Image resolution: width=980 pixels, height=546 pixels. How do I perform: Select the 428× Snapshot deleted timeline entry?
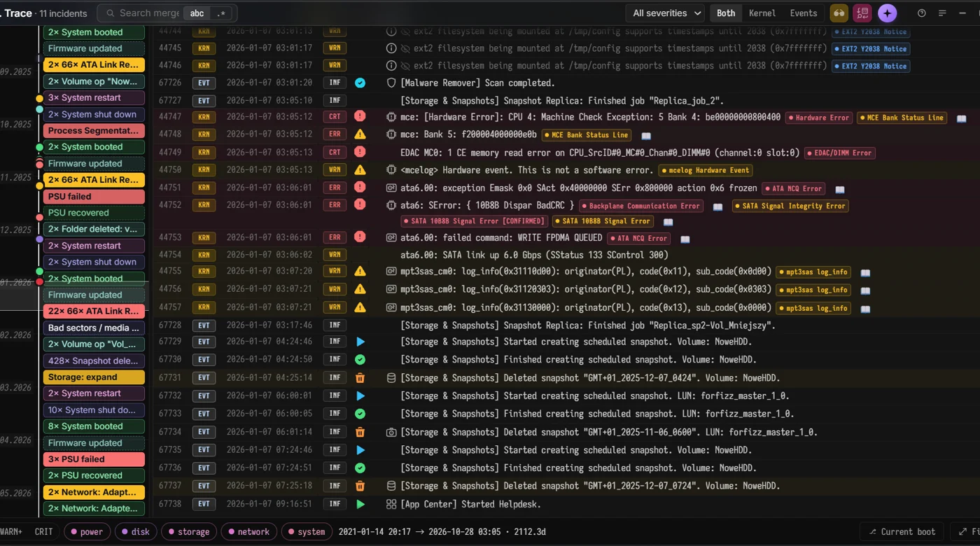click(94, 360)
